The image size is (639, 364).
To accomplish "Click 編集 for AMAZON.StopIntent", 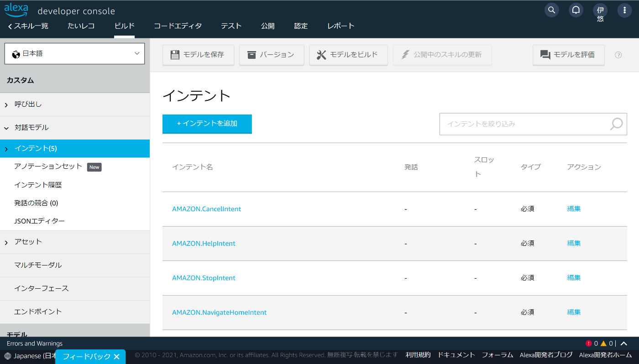I will tap(574, 278).
